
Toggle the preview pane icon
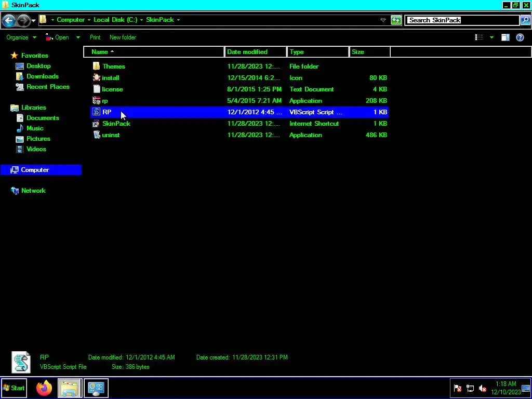click(506, 37)
